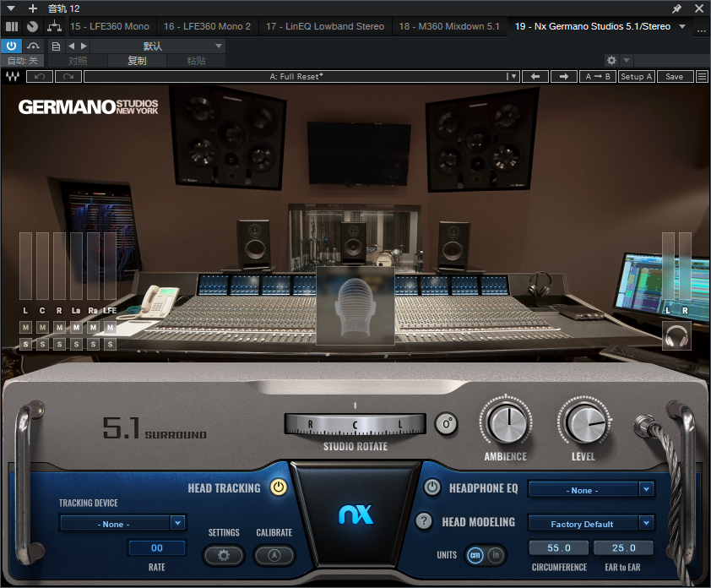
Task: Click the preset document icon
Action: (56, 46)
